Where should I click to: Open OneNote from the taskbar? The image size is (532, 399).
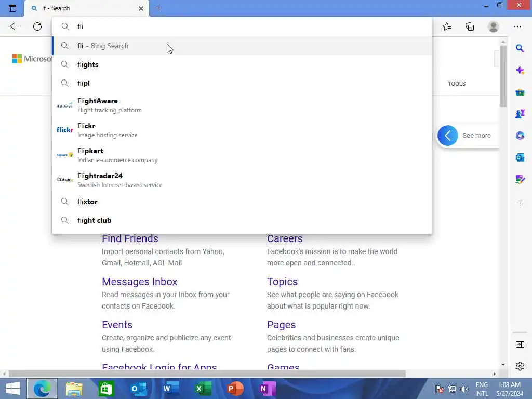pos(268,389)
